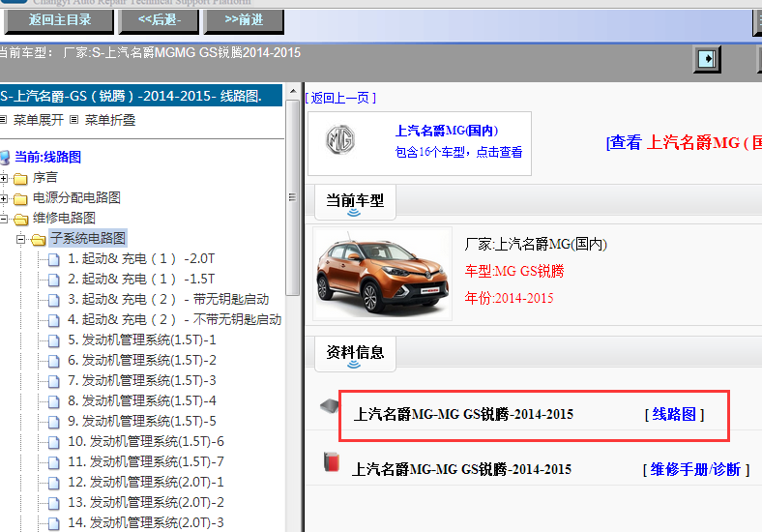
Task: Click the document icon of item 10. 发动机管理系统
Action: tap(54, 442)
